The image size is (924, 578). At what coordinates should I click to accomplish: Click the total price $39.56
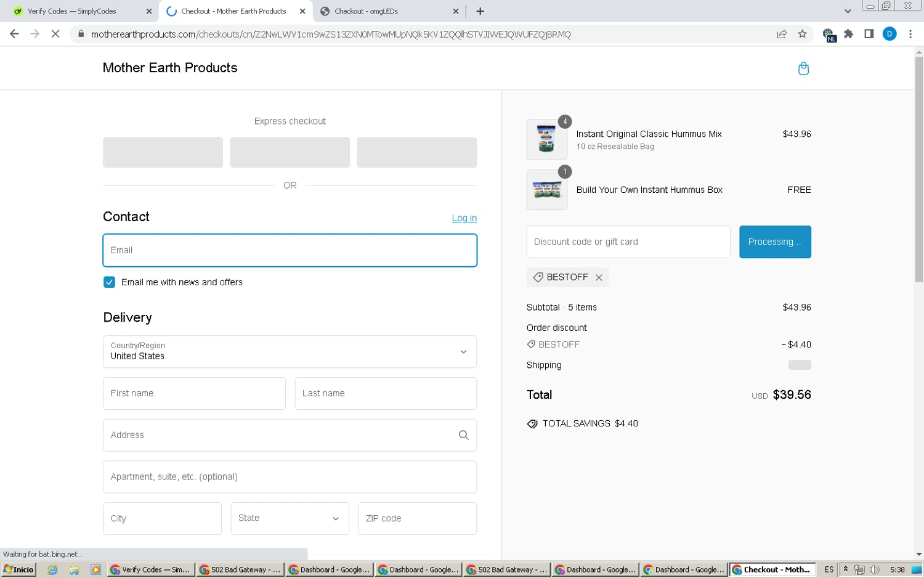pos(792,395)
